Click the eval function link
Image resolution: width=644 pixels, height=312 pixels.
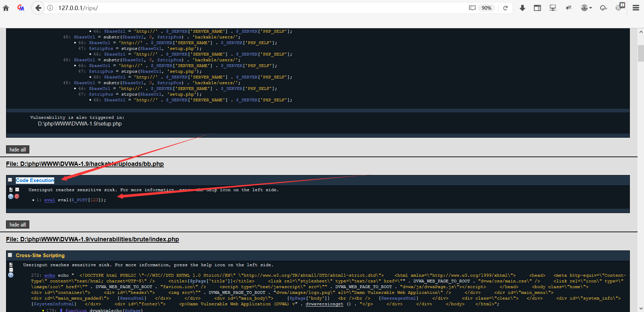tap(49, 200)
